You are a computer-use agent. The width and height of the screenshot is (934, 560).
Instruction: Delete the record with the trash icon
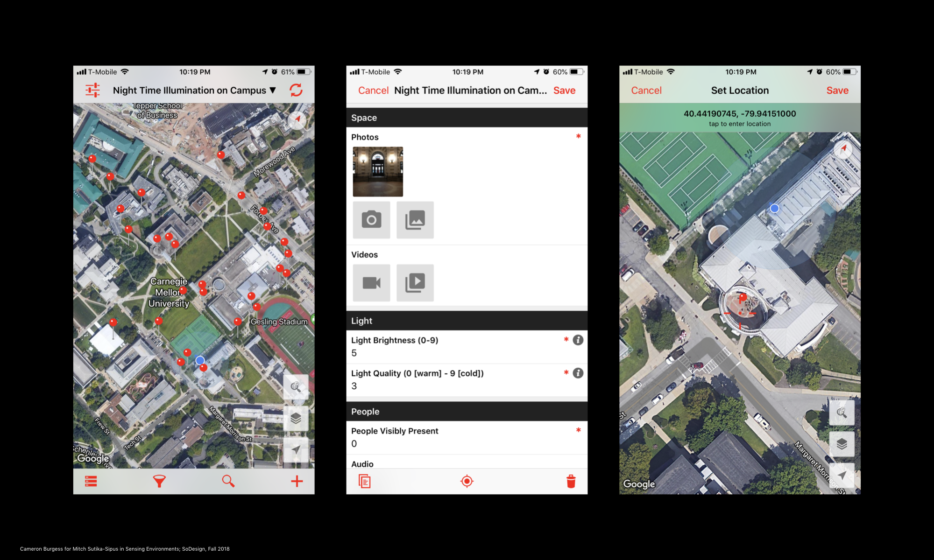point(571,481)
